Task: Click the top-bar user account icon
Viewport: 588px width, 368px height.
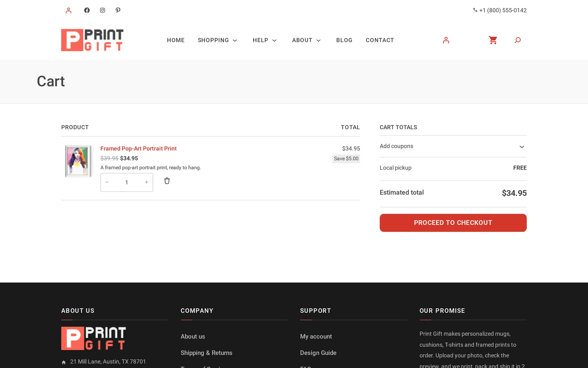Action: pyautogui.click(x=68, y=10)
